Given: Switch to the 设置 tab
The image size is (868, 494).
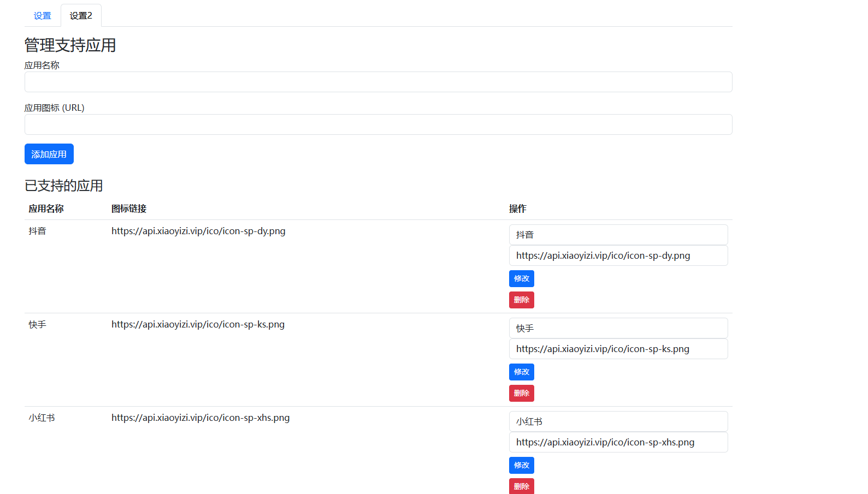Looking at the screenshot, I should pos(42,16).
